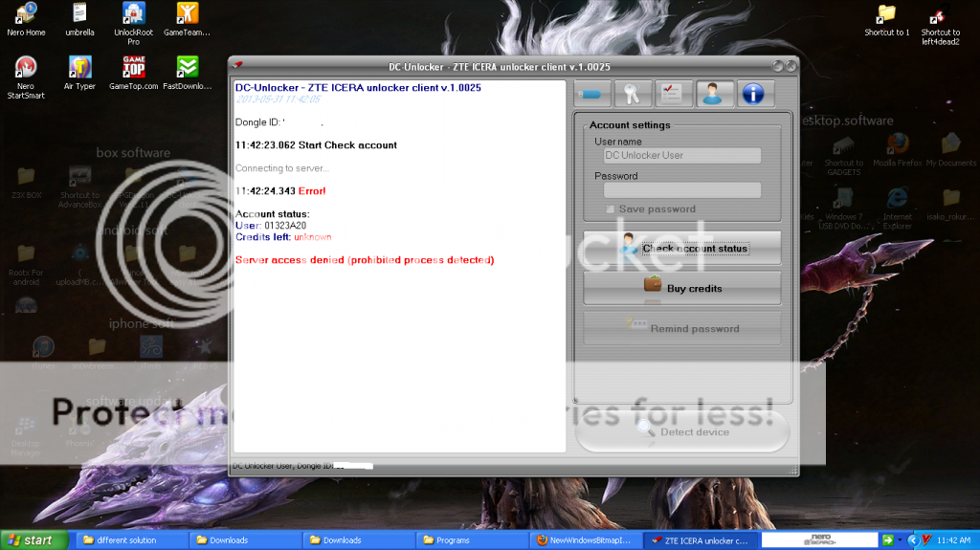Open the blue info about icon

pos(755,93)
